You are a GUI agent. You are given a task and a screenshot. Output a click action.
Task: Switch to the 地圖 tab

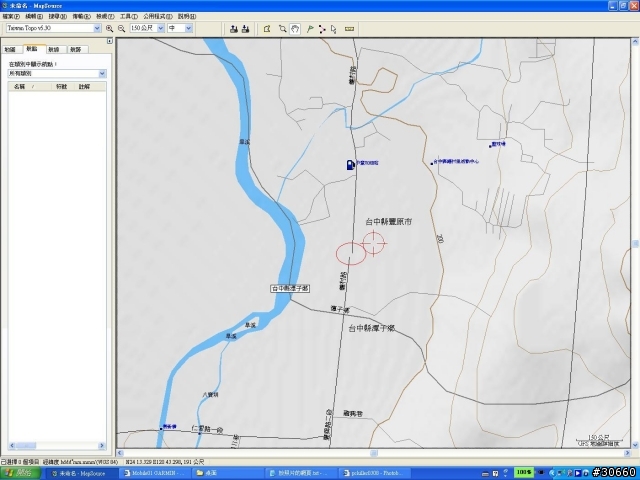coord(10,49)
